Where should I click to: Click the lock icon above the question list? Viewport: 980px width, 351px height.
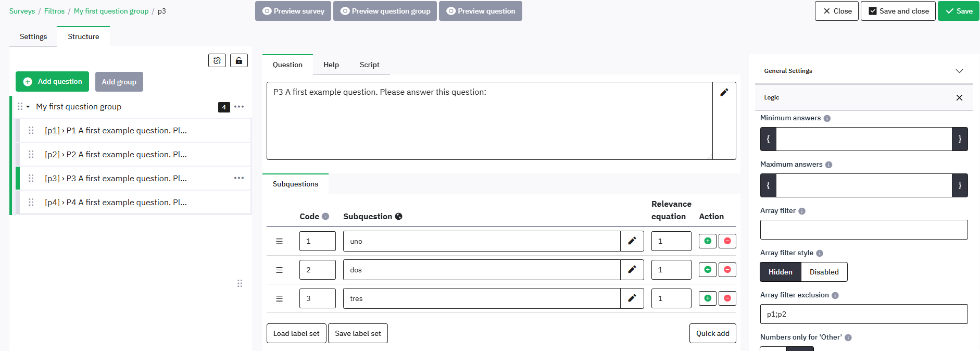239,61
